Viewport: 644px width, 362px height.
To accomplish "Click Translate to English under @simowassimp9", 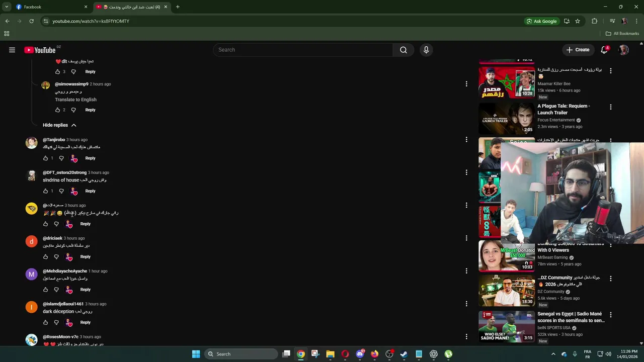I will coord(75,100).
